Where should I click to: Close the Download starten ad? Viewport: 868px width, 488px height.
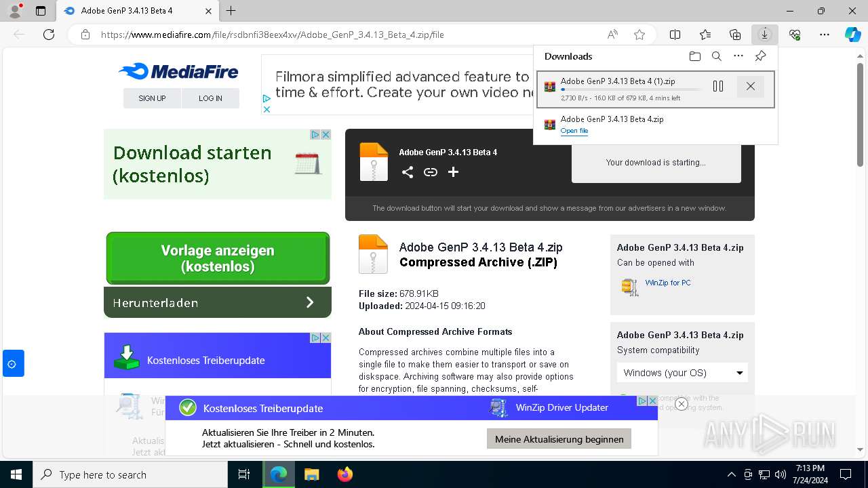tap(325, 135)
